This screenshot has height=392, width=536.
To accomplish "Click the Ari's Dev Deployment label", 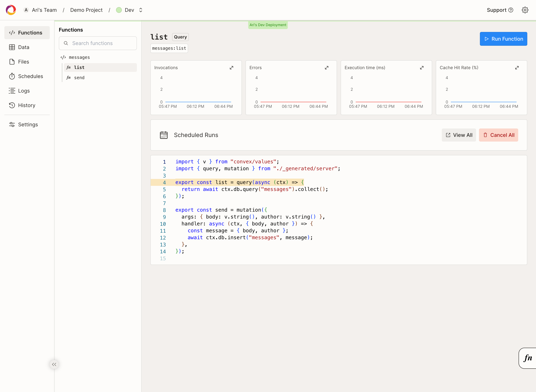I will (268, 25).
